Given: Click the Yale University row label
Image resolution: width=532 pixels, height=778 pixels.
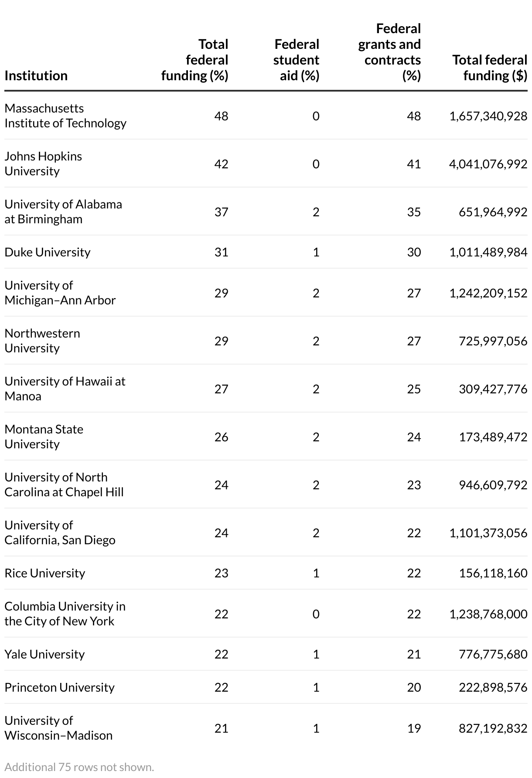Looking at the screenshot, I should click(44, 654).
